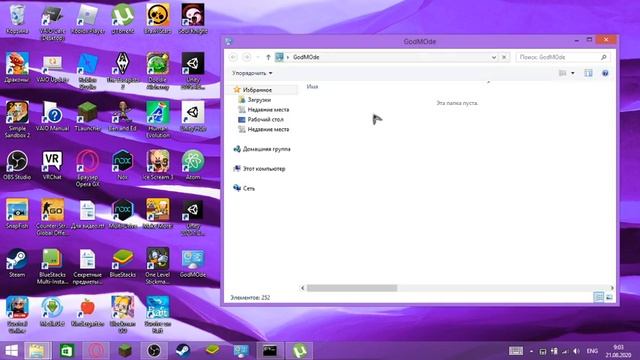Select Counter-Strike Global Offensive desktop icon
Image resolution: width=640 pixels, height=360 pixels.
point(52,217)
